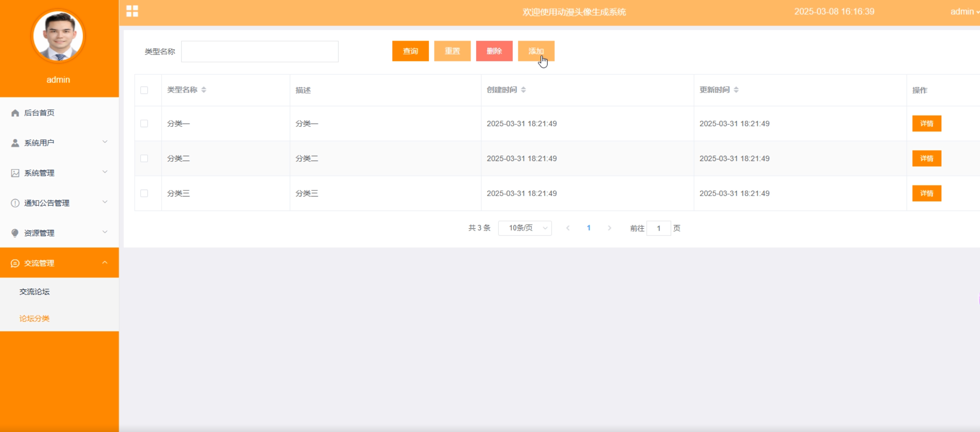Viewport: 980px width, 432px height.
Task: Go to next page arrow
Action: [610, 228]
